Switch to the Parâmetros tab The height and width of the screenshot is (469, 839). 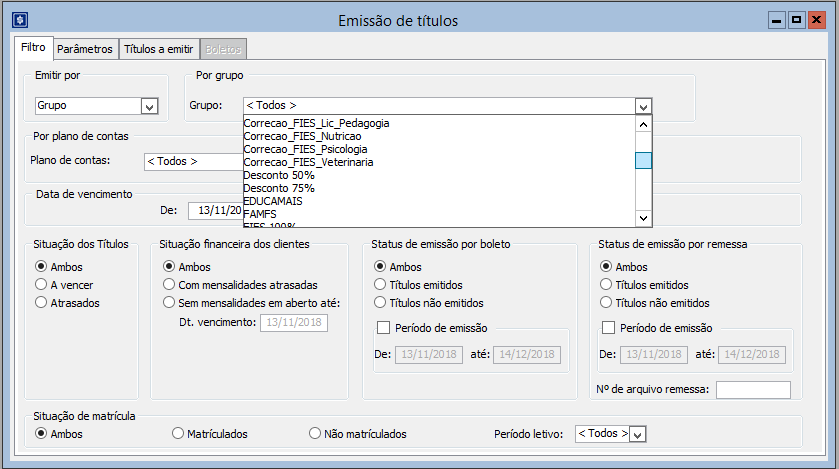click(x=84, y=49)
